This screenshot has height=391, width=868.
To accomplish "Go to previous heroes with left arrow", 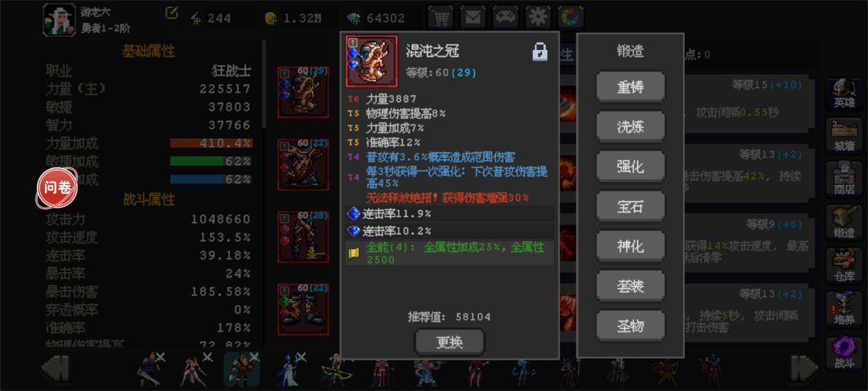I will tap(56, 368).
